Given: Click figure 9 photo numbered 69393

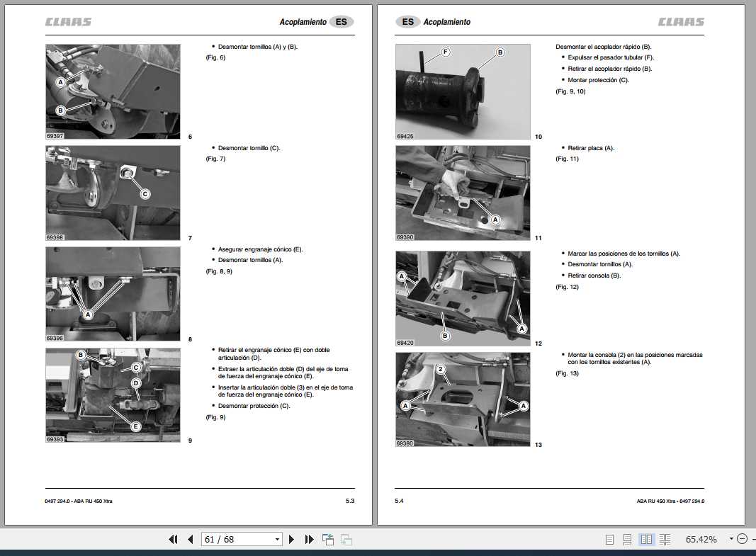Looking at the screenshot, I should coord(113,395).
